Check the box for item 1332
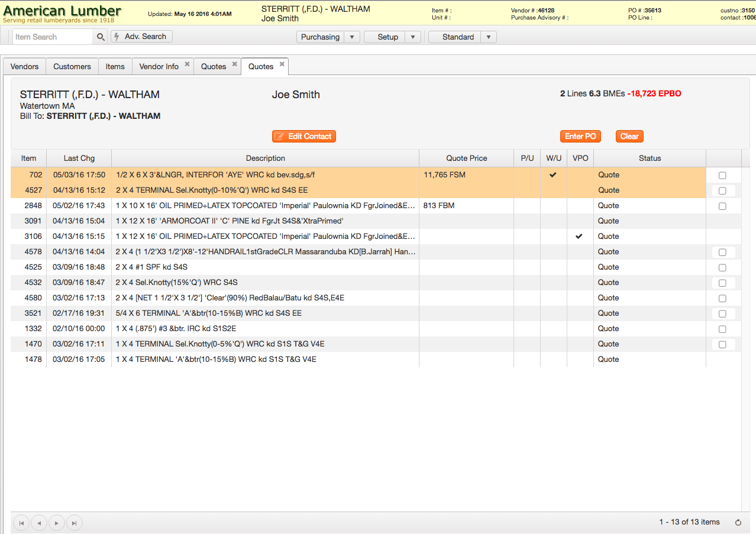The image size is (756, 534). point(722,329)
